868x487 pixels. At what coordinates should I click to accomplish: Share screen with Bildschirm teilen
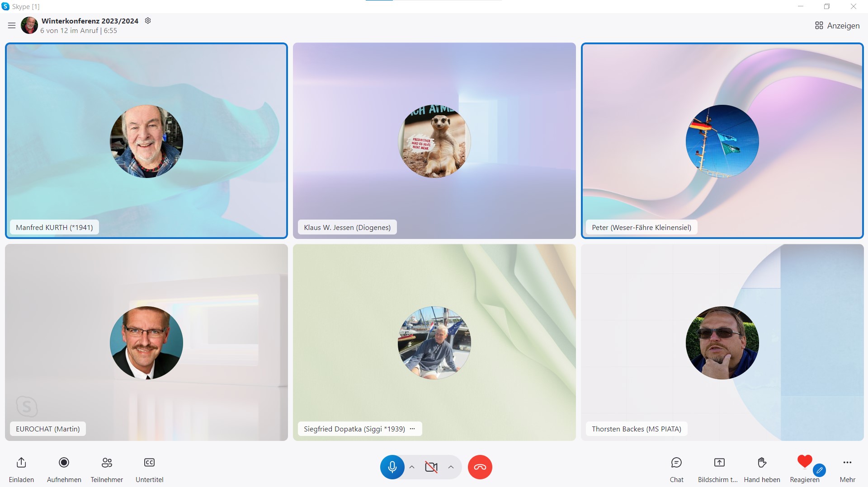719,463
